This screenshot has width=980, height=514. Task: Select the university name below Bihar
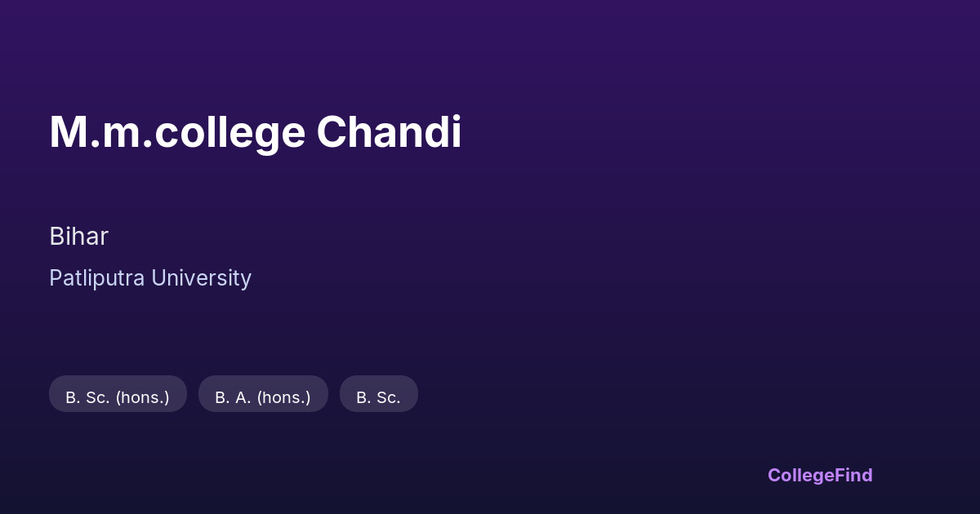[150, 278]
